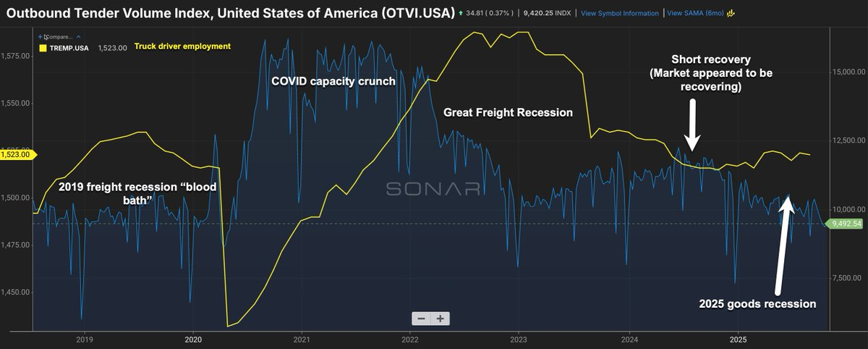868x349 pixels.
Task: Zoom out using the minus button
Action: (421, 319)
